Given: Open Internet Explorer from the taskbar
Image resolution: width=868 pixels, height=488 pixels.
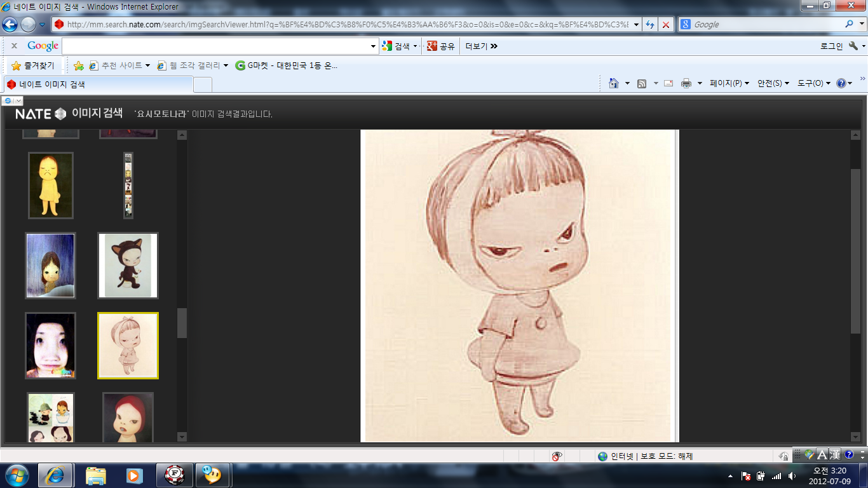Looking at the screenshot, I should [55, 475].
